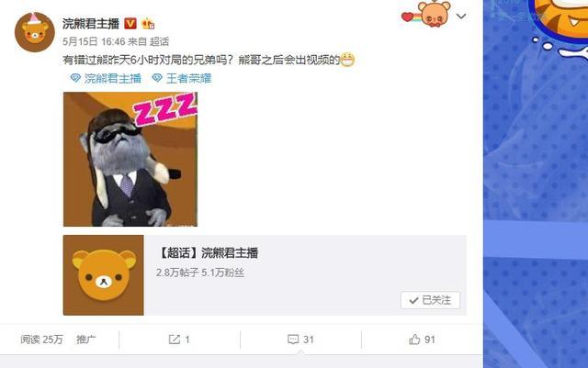Open the 浣熊君主播 super topic tag link
The image size is (588, 368).
[112, 78]
